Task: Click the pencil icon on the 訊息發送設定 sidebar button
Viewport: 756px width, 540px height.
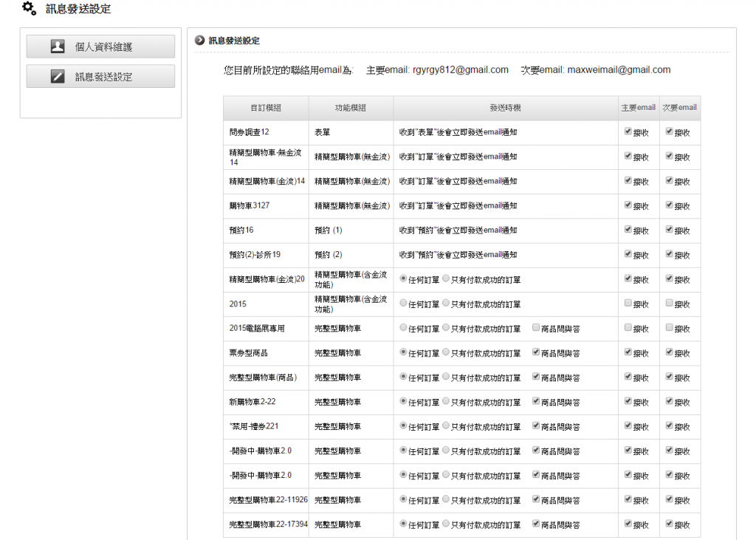Action: (58, 77)
